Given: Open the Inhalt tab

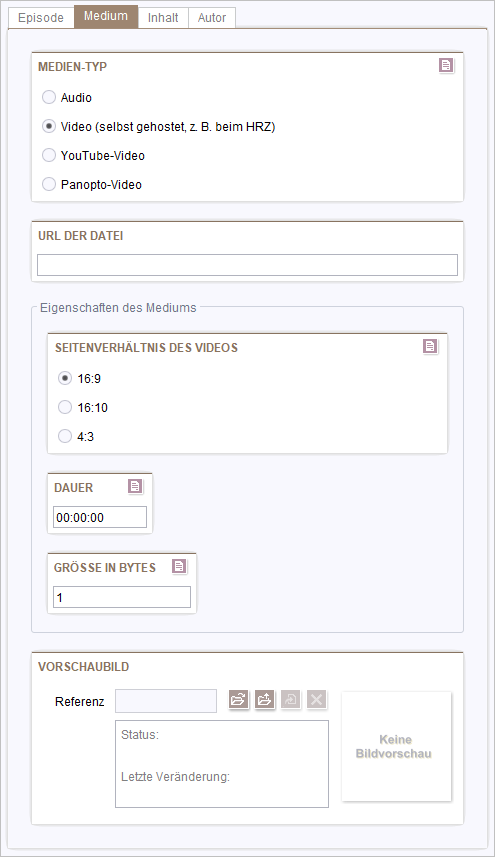Looking at the screenshot, I should click(163, 17).
